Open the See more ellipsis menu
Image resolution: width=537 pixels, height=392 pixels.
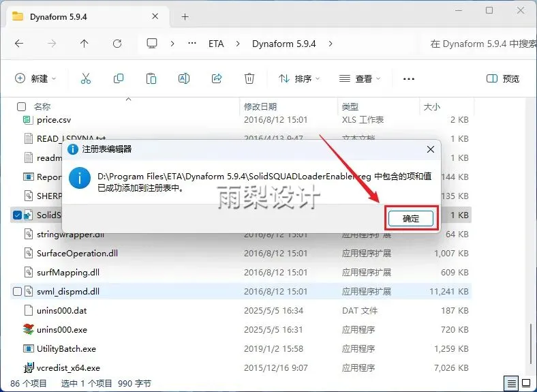pyautogui.click(x=409, y=79)
